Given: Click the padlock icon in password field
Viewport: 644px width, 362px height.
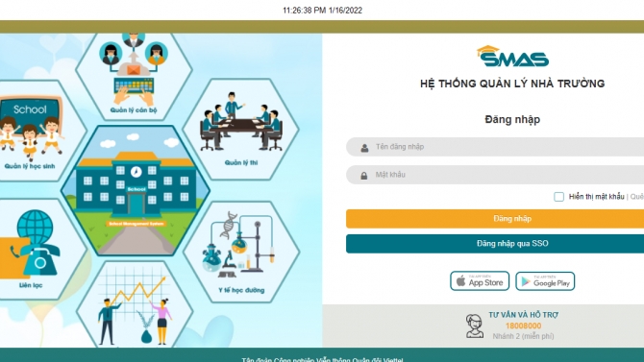Looking at the screenshot, I should click(x=364, y=176).
